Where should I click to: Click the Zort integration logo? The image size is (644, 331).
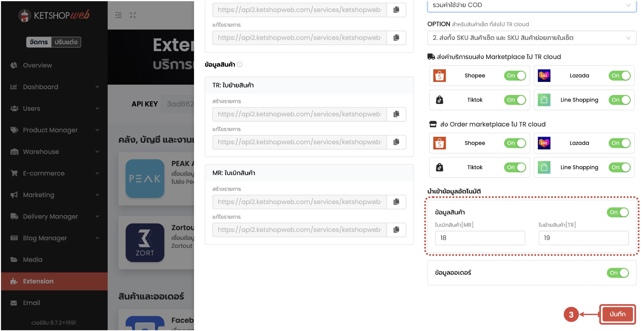click(x=145, y=243)
